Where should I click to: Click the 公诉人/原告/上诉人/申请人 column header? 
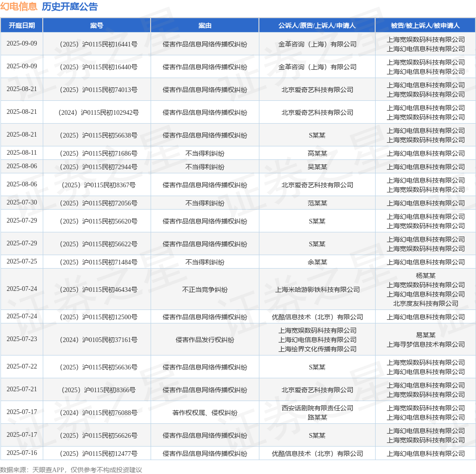click(317, 26)
